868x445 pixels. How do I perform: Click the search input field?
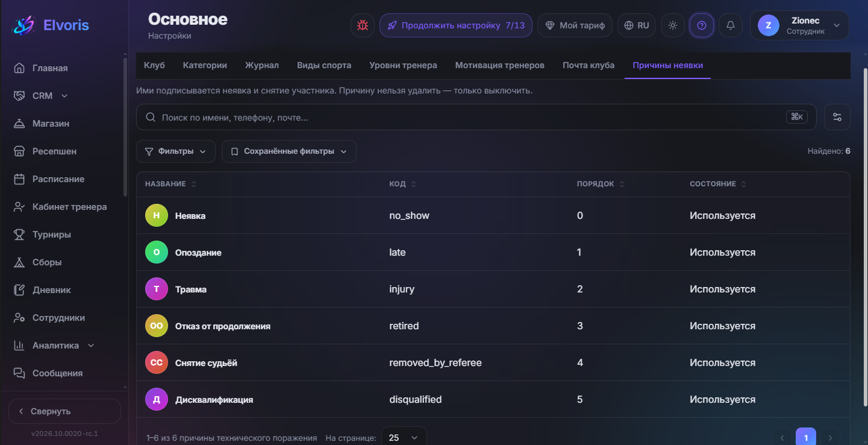point(476,117)
